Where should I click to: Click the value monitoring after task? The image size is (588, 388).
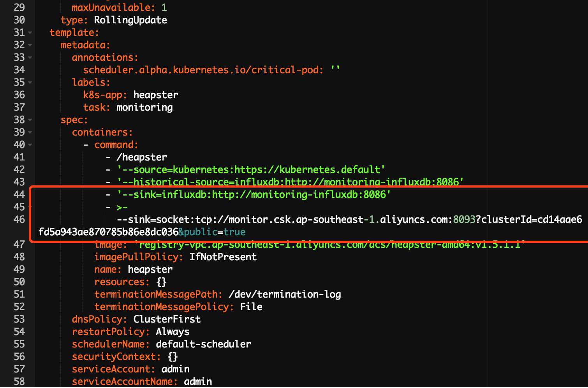point(144,108)
